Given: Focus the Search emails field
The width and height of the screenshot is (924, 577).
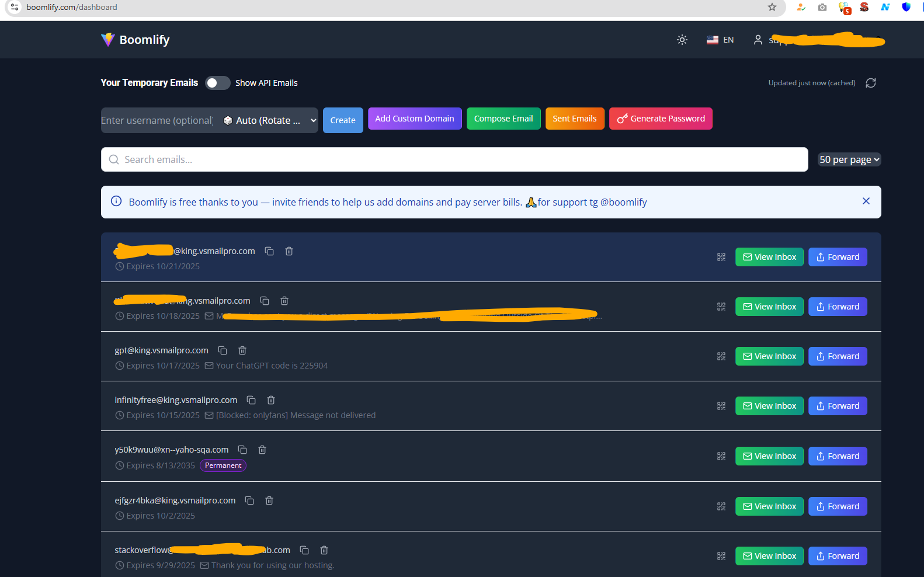Looking at the screenshot, I should (454, 159).
